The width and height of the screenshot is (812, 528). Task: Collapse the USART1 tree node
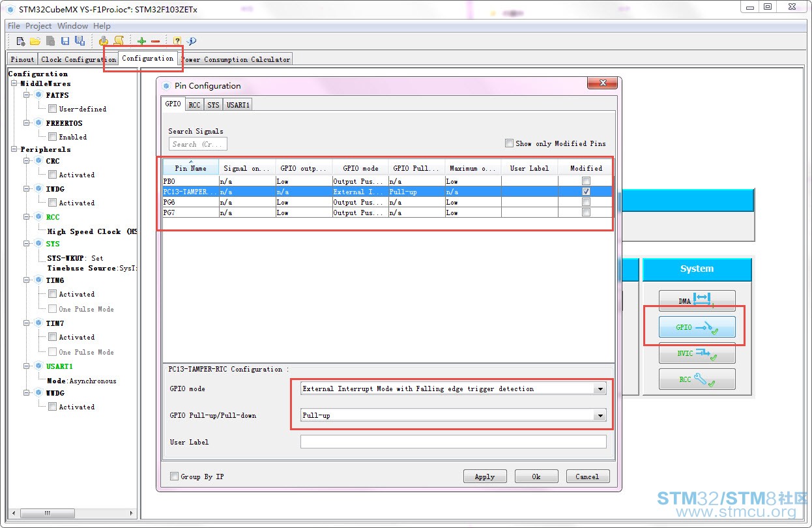(27, 366)
